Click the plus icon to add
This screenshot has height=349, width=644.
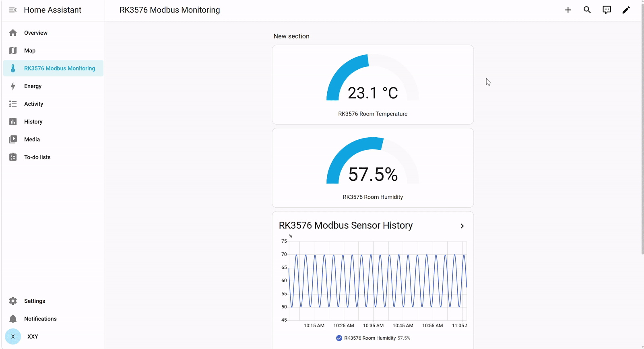click(x=568, y=10)
